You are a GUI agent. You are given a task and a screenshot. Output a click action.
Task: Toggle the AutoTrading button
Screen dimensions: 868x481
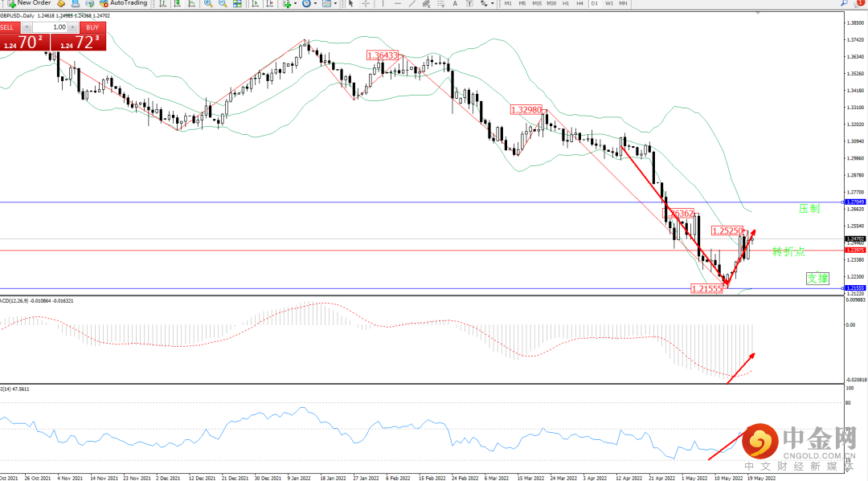pyautogui.click(x=124, y=3)
